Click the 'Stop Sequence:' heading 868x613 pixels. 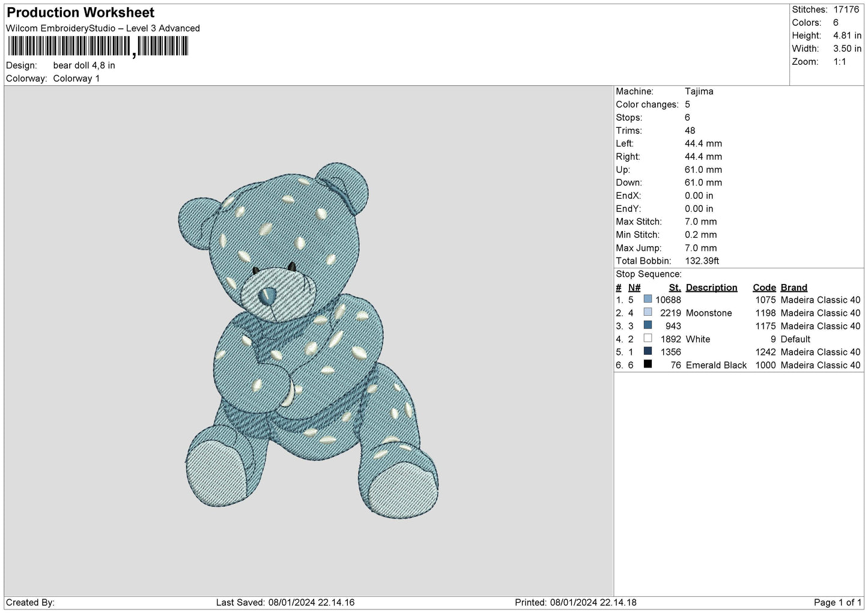(x=649, y=274)
